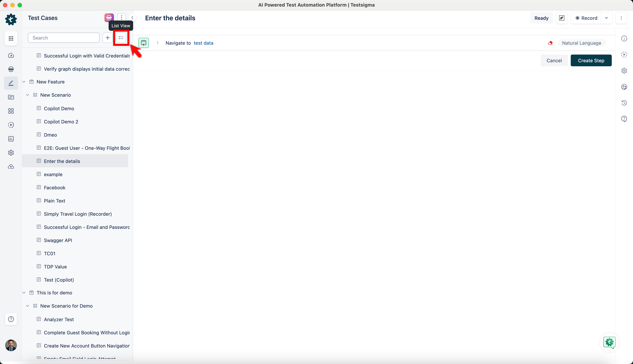Open the test data link in step one
This screenshot has width=633, height=364.
click(203, 43)
